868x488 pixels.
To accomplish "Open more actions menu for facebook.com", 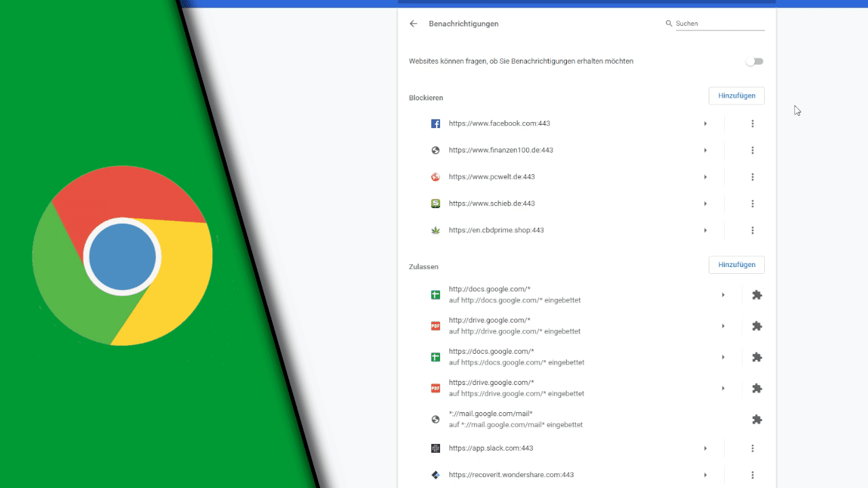I will [x=753, y=124].
